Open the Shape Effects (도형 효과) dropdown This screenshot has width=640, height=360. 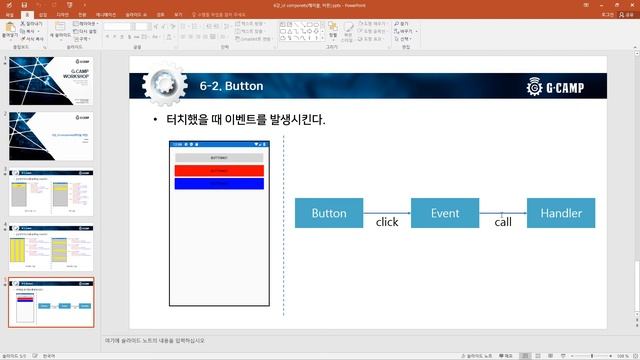click(x=370, y=39)
